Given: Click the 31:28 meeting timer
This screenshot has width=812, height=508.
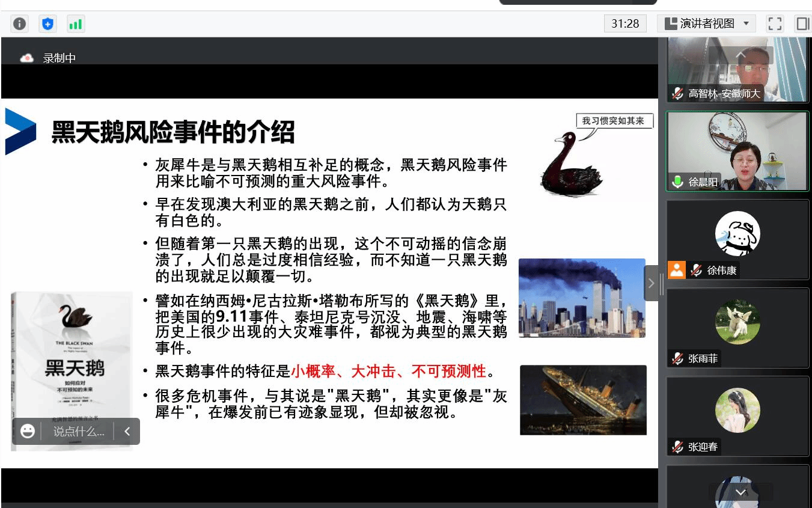Looking at the screenshot, I should click(625, 23).
